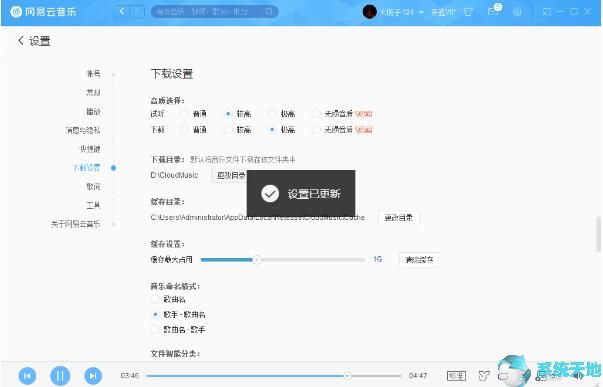Click the NetEase Cloud Music logo
603x387 pixels.
click(x=43, y=12)
